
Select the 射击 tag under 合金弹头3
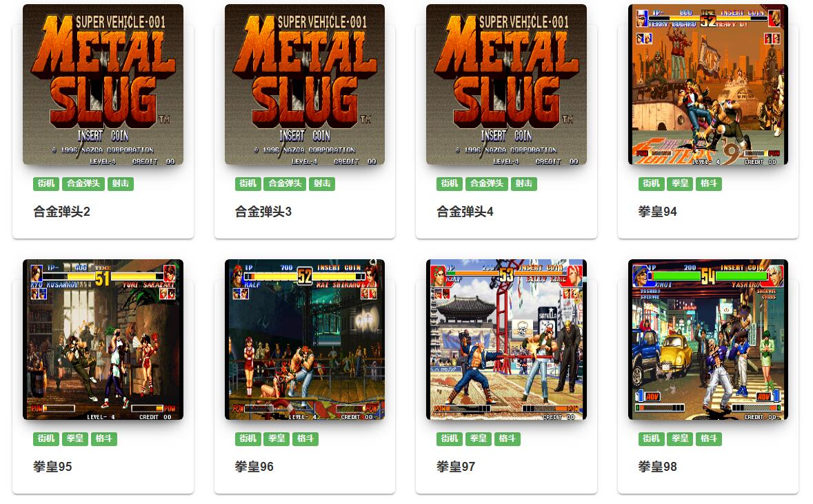click(322, 183)
